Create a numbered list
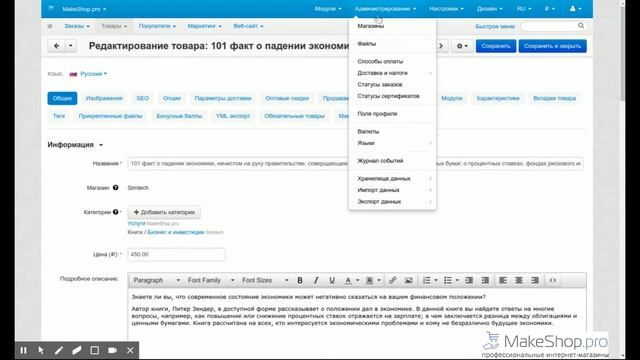 427,280
